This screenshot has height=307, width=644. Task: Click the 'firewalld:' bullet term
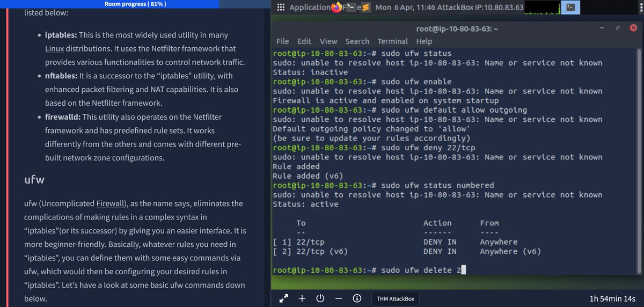tap(63, 116)
